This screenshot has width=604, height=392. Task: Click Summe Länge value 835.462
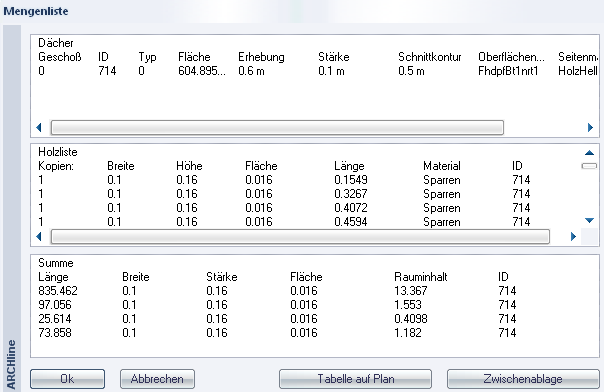pyautogui.click(x=58, y=291)
